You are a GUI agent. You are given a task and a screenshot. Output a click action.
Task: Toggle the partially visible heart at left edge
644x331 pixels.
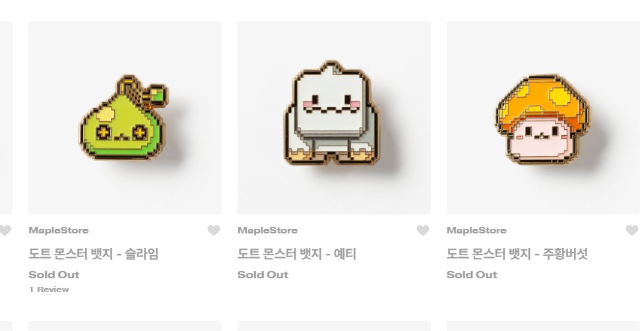pos(5,230)
